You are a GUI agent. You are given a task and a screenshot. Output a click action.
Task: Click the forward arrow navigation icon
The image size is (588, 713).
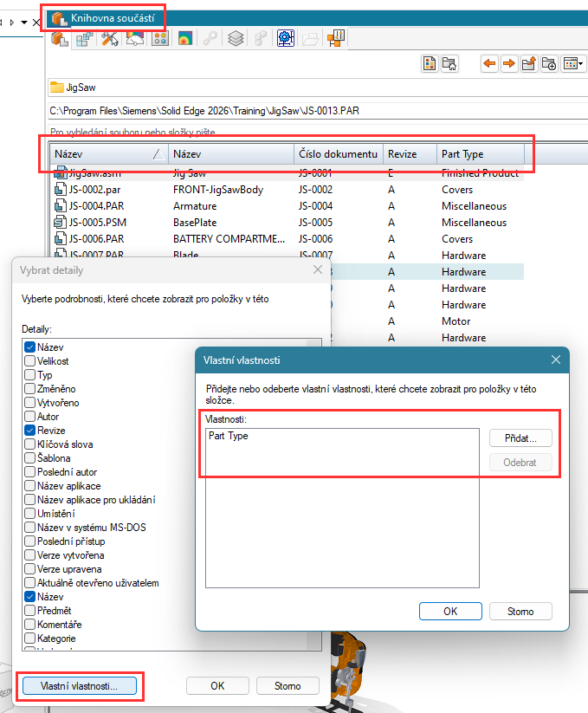pyautogui.click(x=508, y=63)
